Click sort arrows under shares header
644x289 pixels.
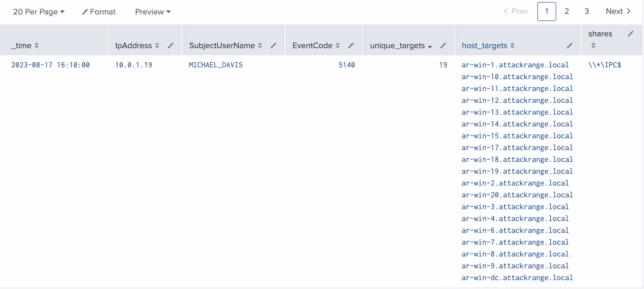593,46
